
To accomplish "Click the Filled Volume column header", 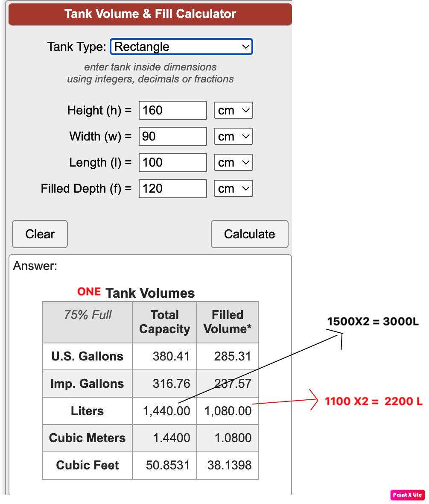I will click(228, 322).
